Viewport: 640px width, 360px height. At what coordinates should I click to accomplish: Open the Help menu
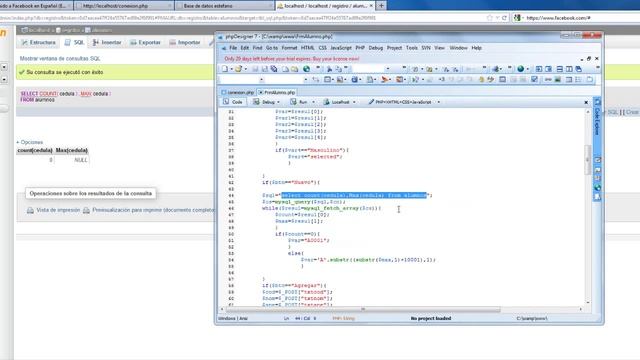(x=477, y=48)
